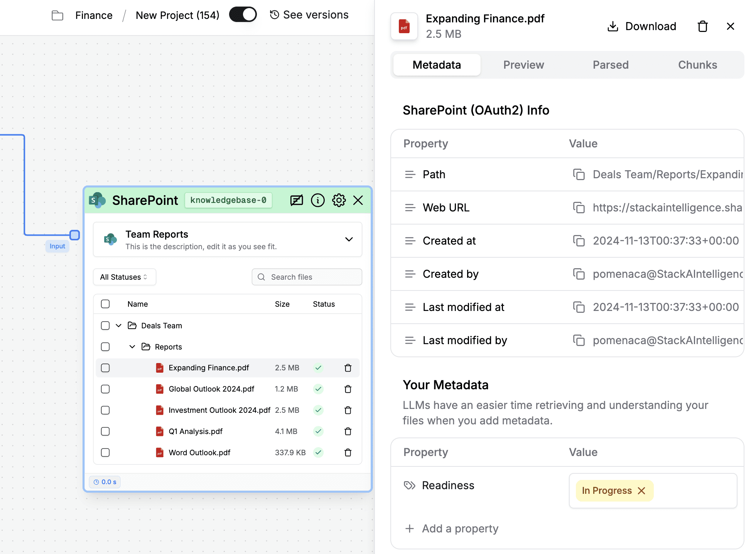The width and height of the screenshot is (756, 554).
Task: Open Investment Outlook 2024.pdf file row
Action: [228, 410]
